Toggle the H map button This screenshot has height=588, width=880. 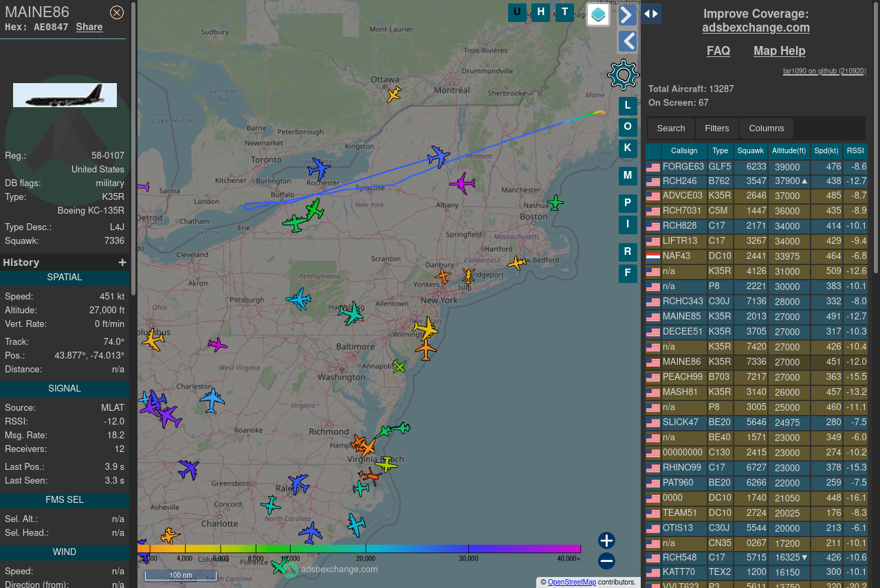[x=540, y=12]
